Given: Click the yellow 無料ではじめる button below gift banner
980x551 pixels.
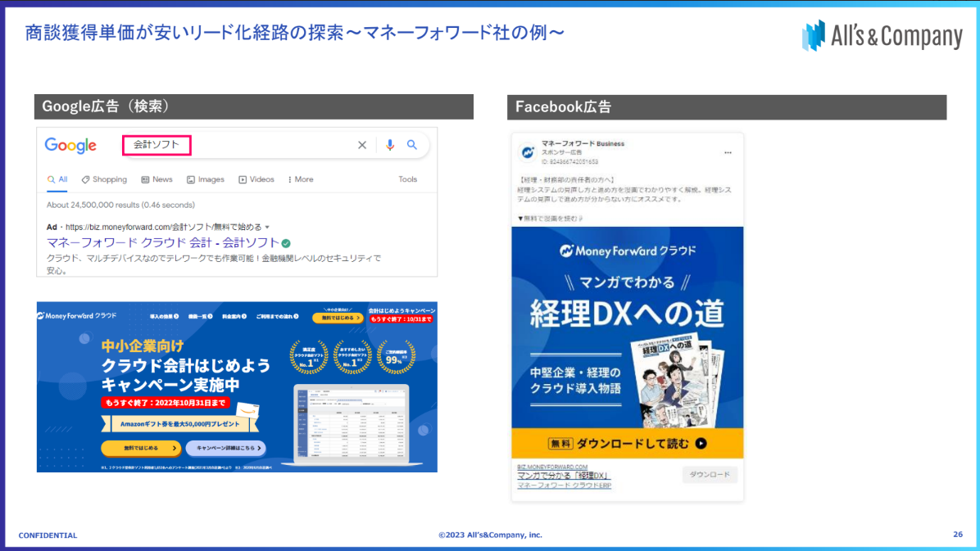Looking at the screenshot, I should pos(141,448).
